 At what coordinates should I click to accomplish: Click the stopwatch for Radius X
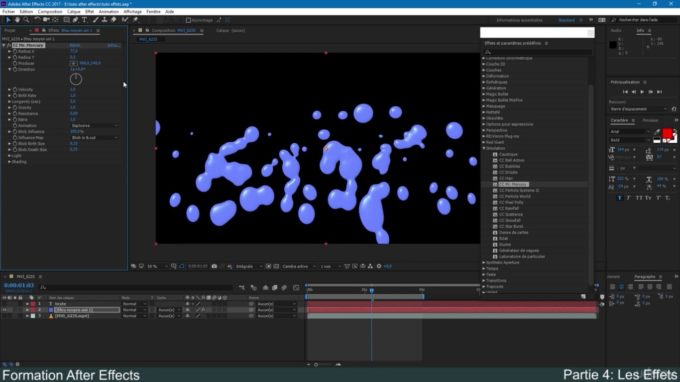tap(15, 51)
